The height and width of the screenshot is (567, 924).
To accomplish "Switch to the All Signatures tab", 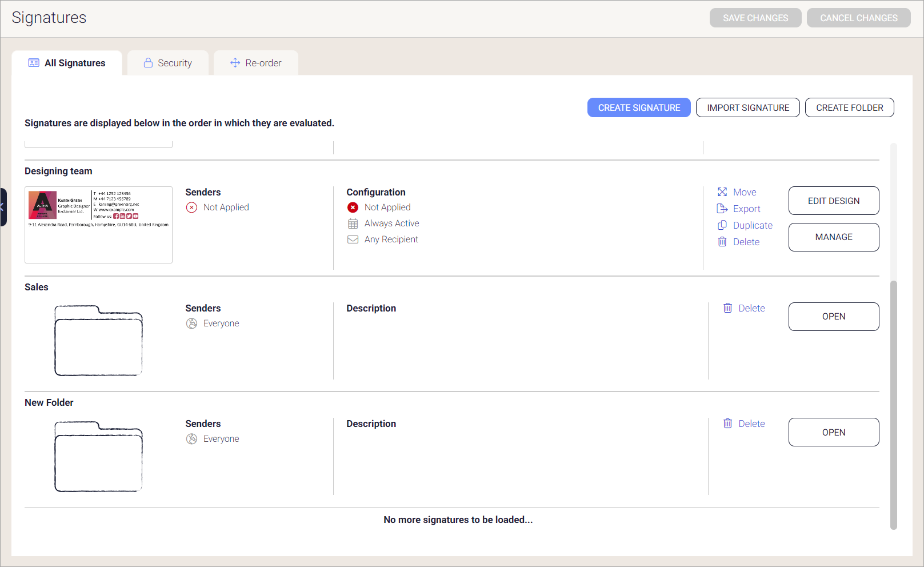I will point(67,62).
